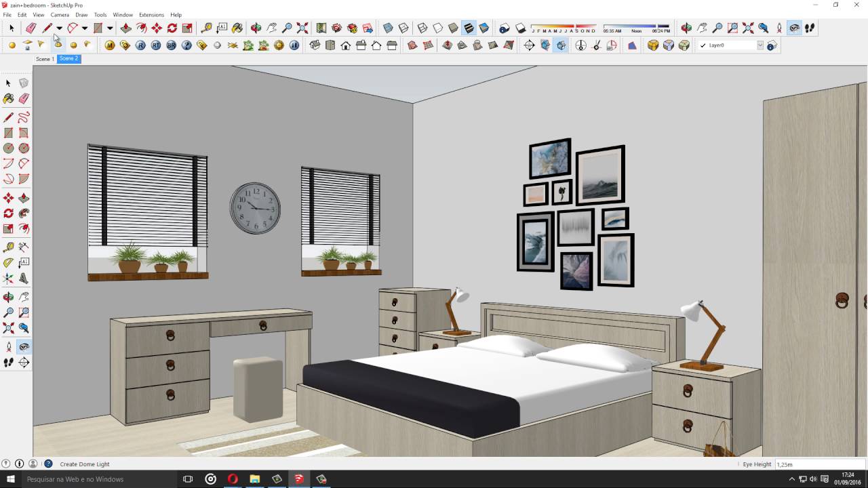868x488 pixels.
Task: Open the Window menu
Action: [123, 14]
